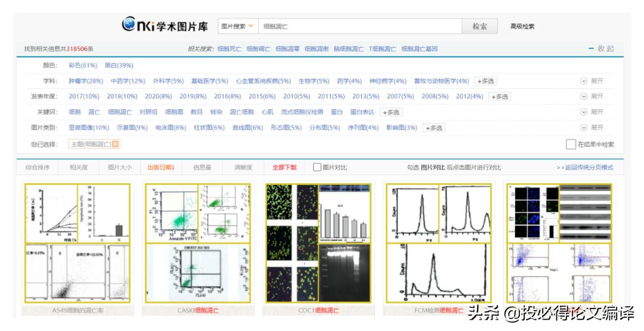
Task: Click the 318506 result count text
Action: point(76,48)
